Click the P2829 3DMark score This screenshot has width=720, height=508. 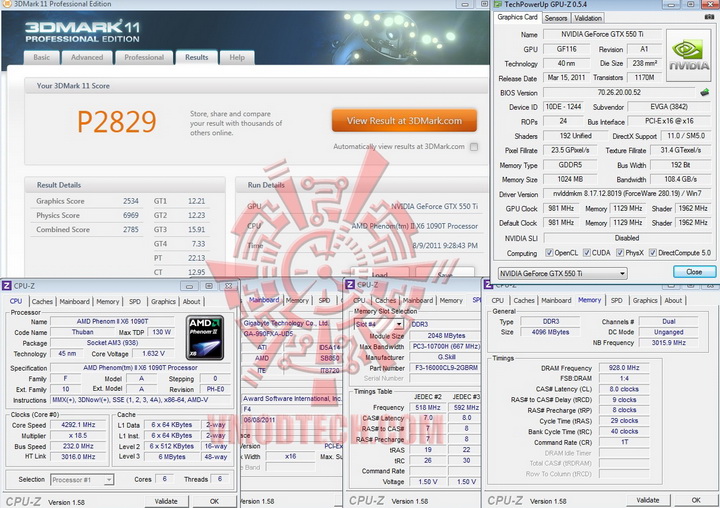117,121
